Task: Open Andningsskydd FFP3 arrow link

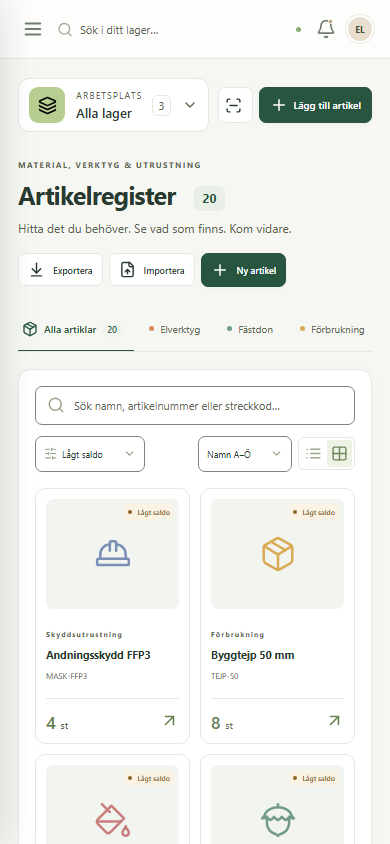Action: tap(169, 721)
